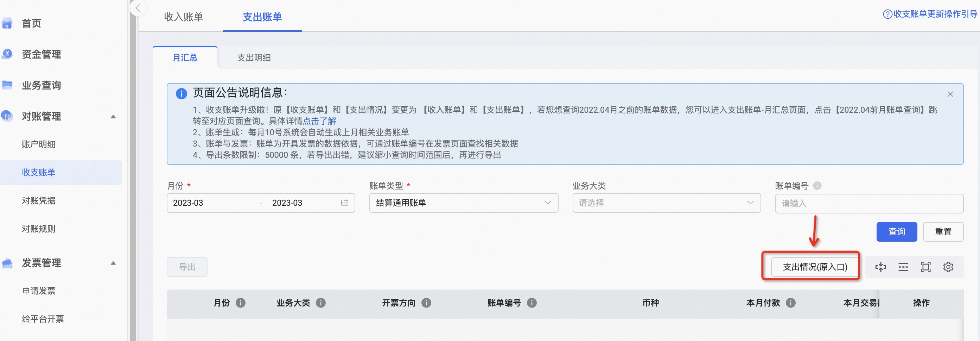Click info icon next to 开票方向 column header
Image resolution: width=980 pixels, height=341 pixels.
426,303
